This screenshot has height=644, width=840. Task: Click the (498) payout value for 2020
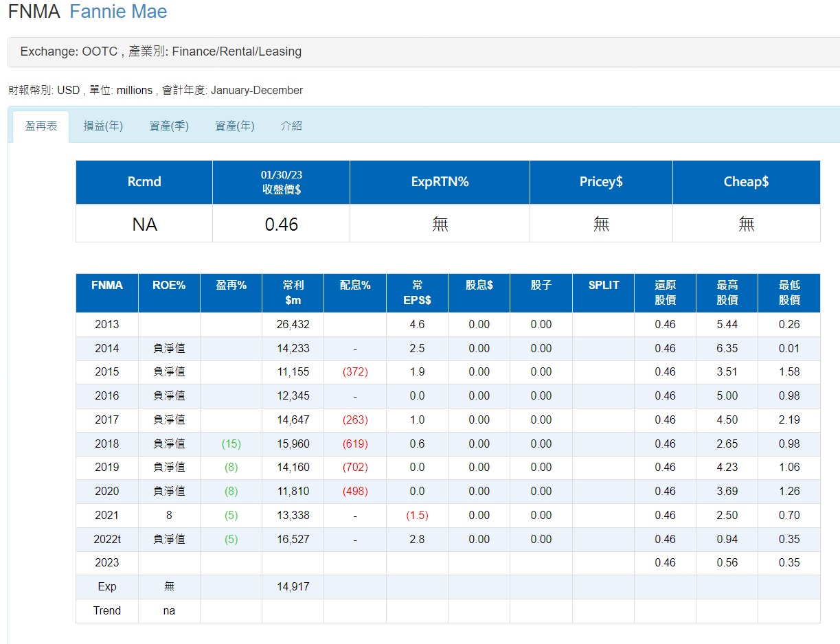(355, 492)
